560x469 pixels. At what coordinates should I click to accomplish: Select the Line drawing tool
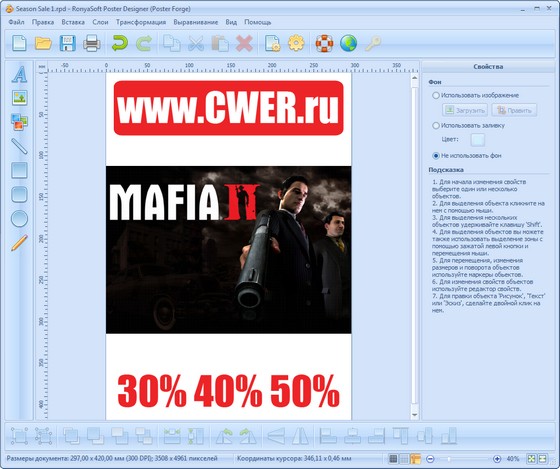(x=19, y=146)
